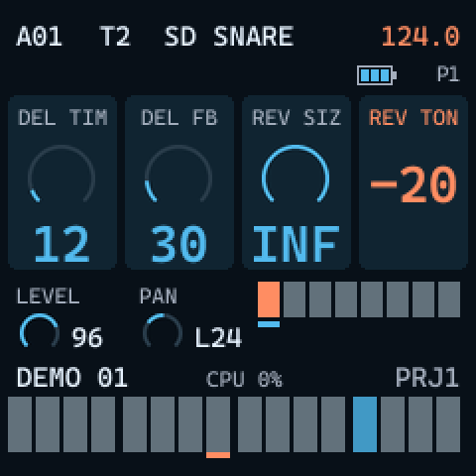Toggle sequencer step 10
476x476 pixels.
click(x=278, y=424)
